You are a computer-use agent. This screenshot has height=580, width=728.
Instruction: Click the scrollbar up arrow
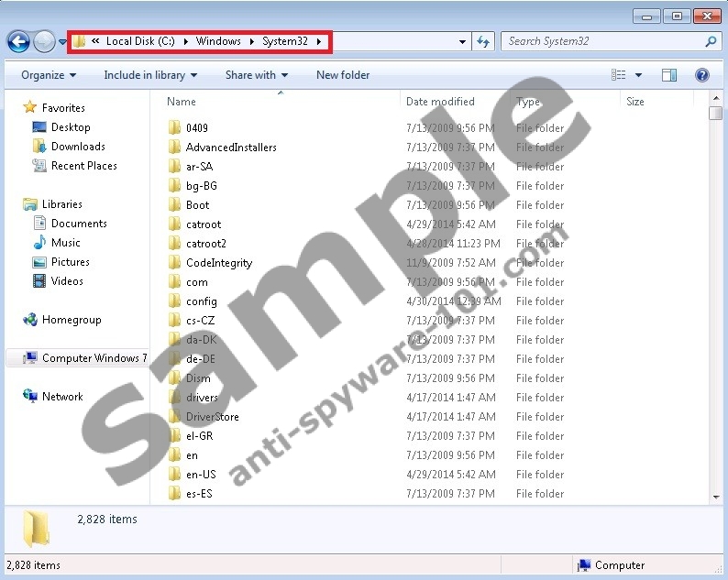[716, 98]
